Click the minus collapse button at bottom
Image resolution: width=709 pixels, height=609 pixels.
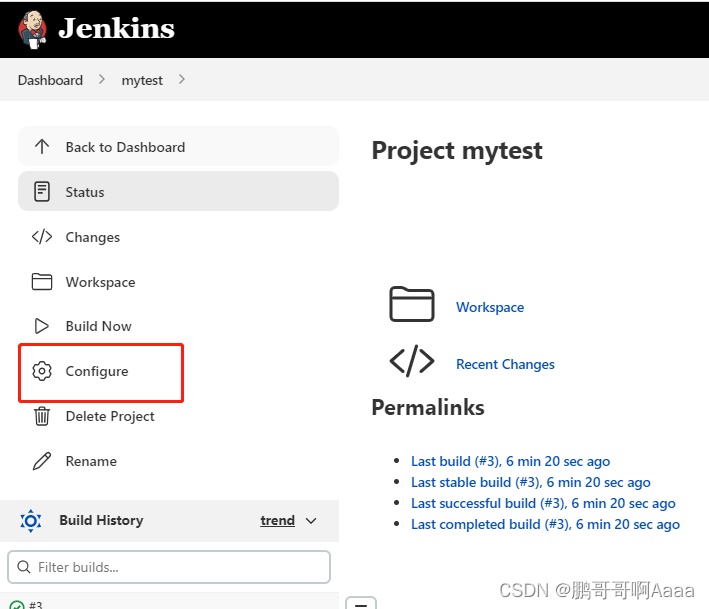pyautogui.click(x=361, y=604)
